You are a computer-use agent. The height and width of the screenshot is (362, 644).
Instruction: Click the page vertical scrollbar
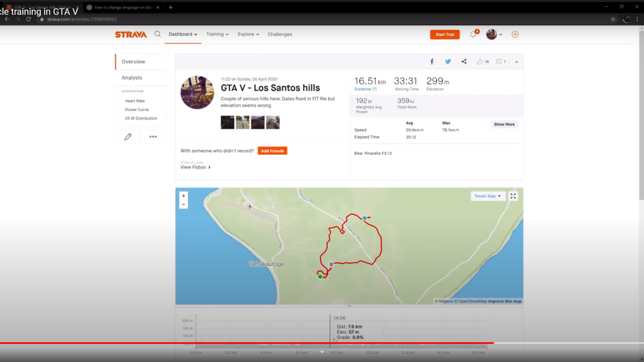click(641, 116)
